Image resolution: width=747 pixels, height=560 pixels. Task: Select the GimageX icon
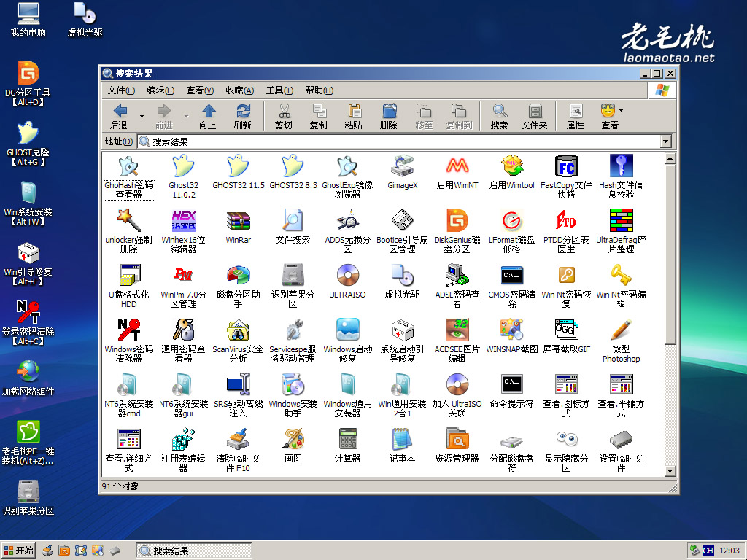402,172
